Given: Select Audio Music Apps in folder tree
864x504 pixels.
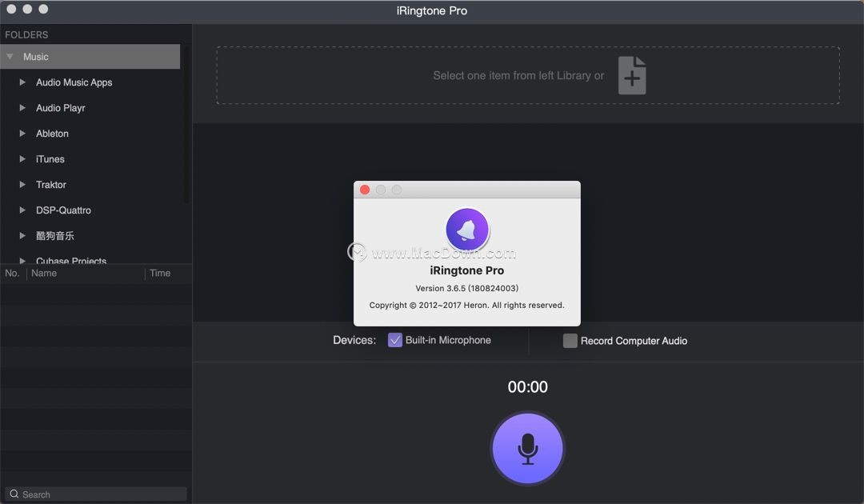Looking at the screenshot, I should click(x=74, y=82).
